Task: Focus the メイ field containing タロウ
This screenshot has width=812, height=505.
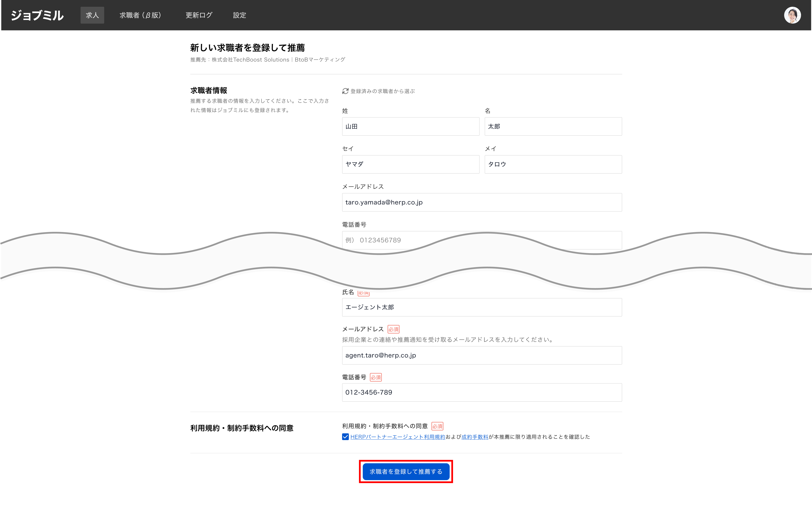Action: [553, 164]
